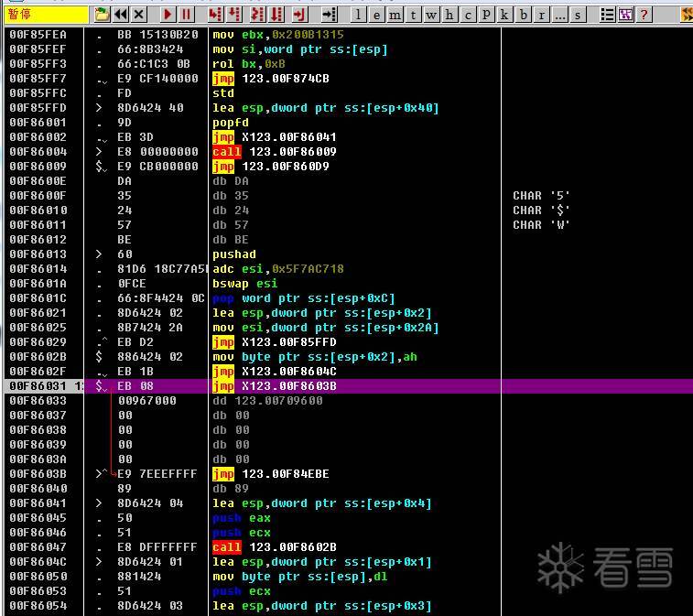Open Memory map with 'm' button

pos(395,15)
